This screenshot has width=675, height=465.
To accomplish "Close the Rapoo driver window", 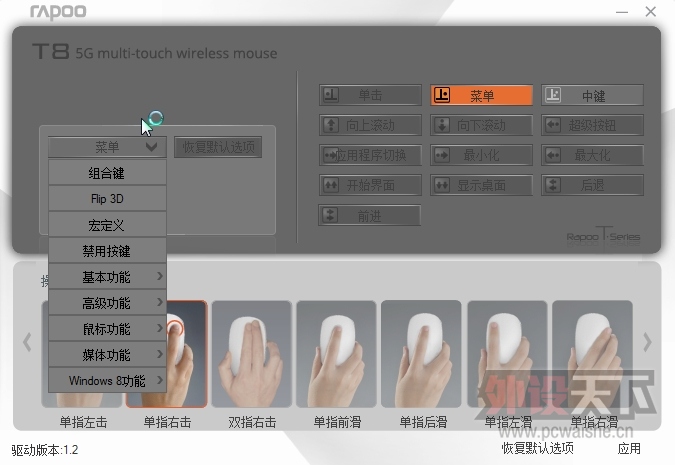I will coord(650,12).
